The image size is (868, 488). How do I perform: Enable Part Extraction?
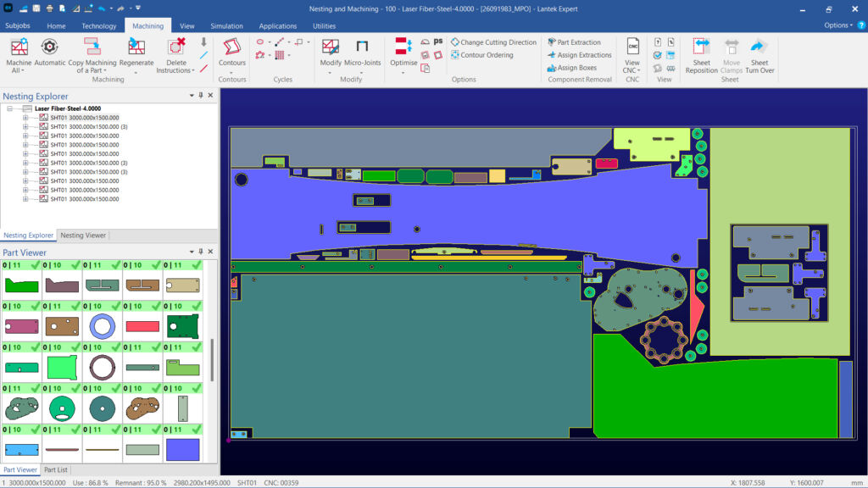[573, 42]
